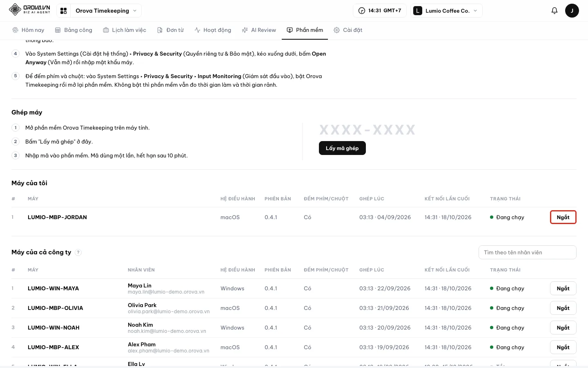Click the TRẠNG THÁI header in Máy của tôi
The image size is (588, 368).
coord(505,199)
